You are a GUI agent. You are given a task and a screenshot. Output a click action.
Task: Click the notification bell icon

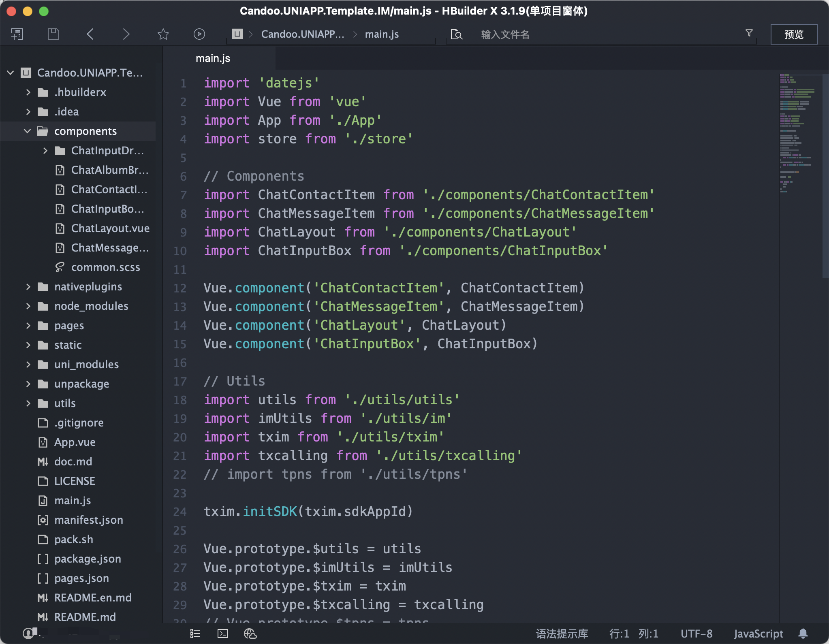point(803,633)
